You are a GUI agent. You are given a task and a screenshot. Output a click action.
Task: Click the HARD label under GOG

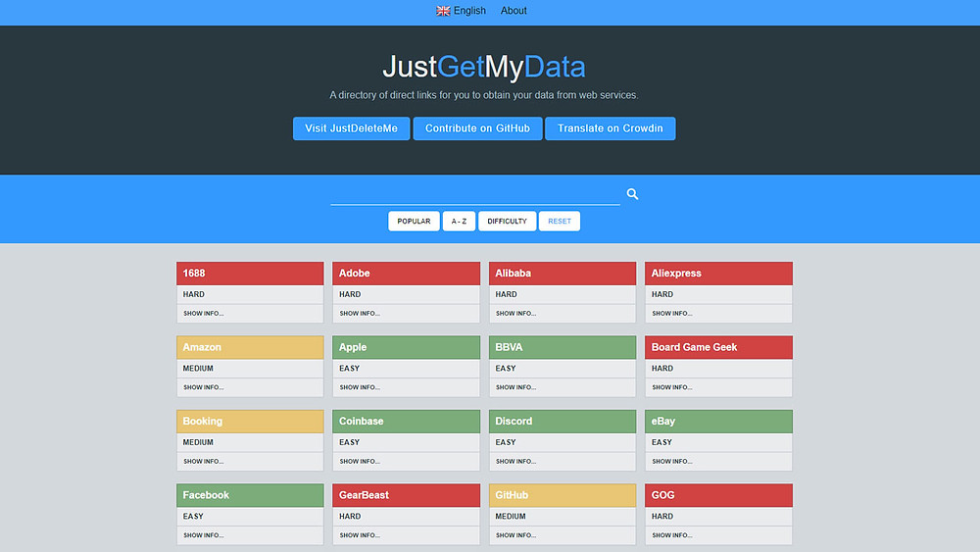pyautogui.click(x=662, y=517)
